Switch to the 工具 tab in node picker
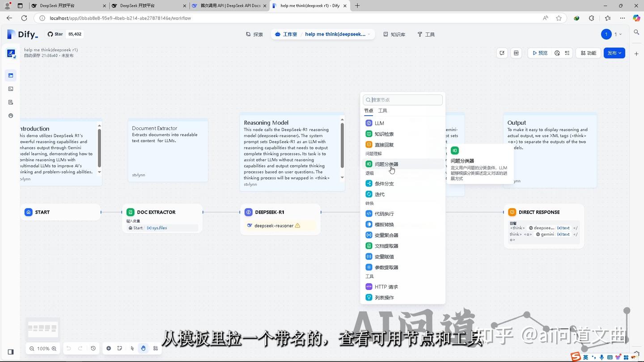The width and height of the screenshot is (644, 362). pos(382,110)
